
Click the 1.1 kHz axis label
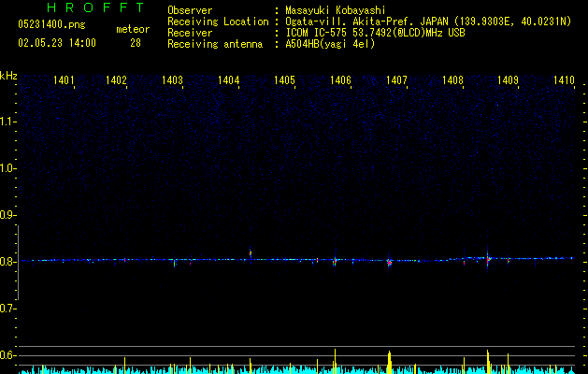click(x=7, y=122)
